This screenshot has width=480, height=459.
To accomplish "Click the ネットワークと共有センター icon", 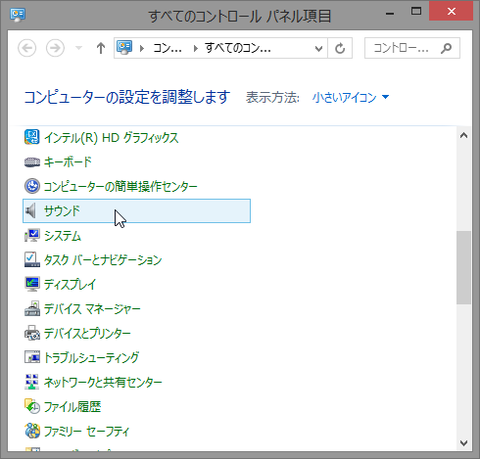I will pos(32,382).
